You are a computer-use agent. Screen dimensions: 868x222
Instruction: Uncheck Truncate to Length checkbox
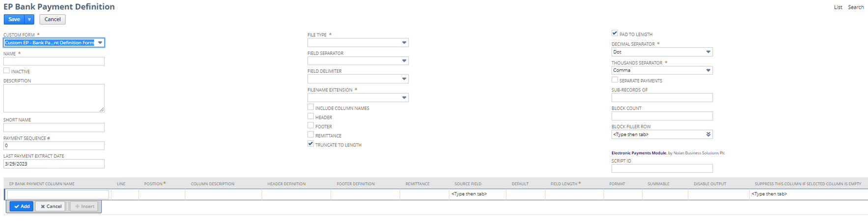click(310, 144)
